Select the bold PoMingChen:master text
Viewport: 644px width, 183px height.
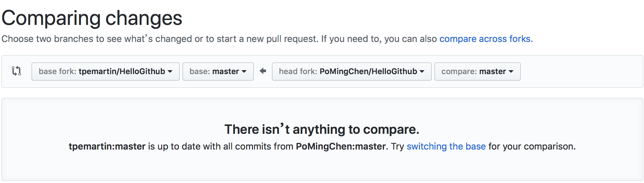click(341, 146)
